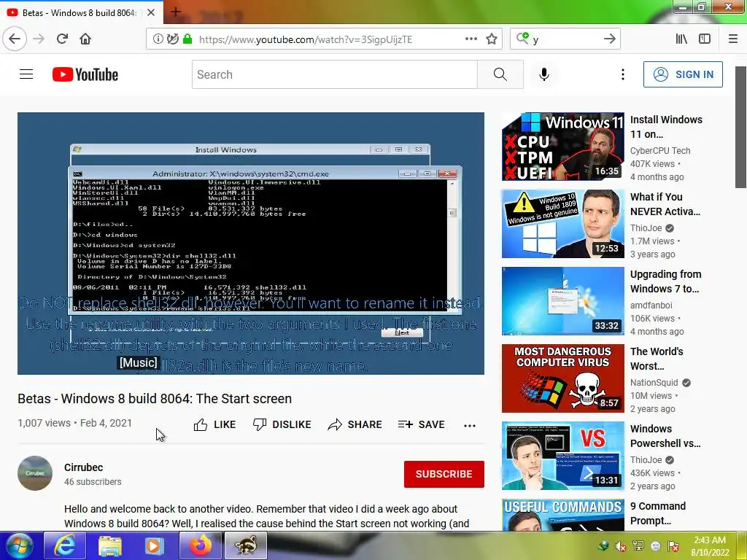Click the search engine magnifier icon
Image resolution: width=747 pixels, height=560 pixels.
click(x=522, y=38)
